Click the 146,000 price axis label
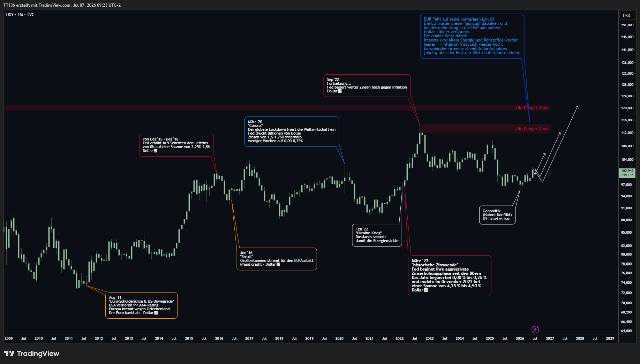 pos(627,37)
